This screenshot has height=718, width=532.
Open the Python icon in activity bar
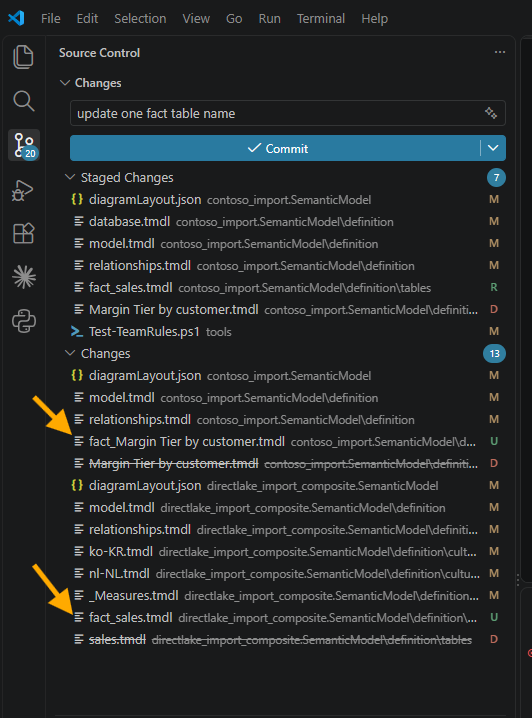coord(24,321)
